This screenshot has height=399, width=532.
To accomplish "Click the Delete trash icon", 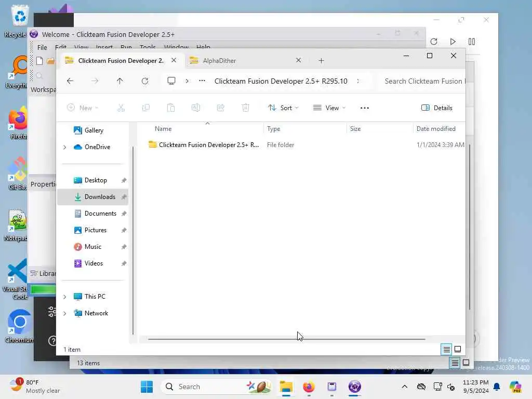I will [x=246, y=108].
